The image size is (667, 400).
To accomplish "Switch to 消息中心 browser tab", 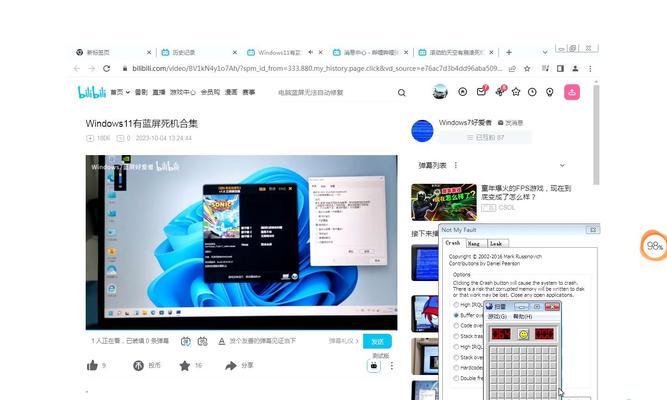I will [x=370, y=52].
